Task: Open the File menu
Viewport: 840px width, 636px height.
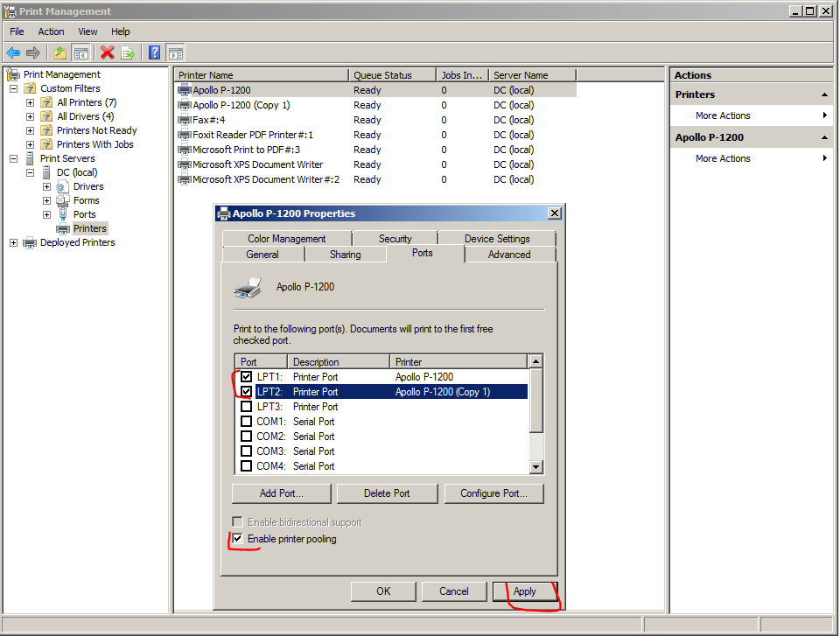Action: pos(17,31)
